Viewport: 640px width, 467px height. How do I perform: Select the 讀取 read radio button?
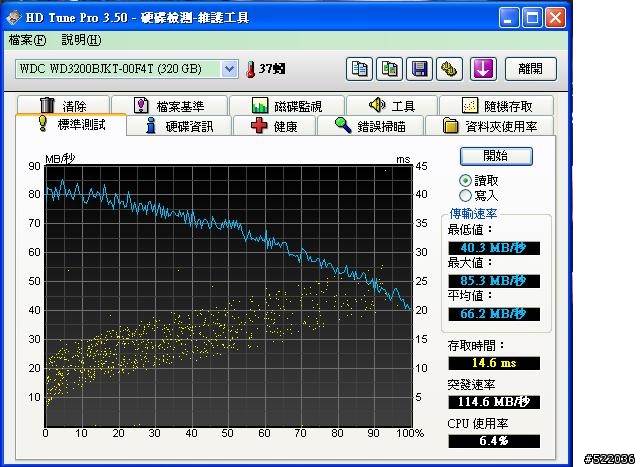[x=465, y=180]
